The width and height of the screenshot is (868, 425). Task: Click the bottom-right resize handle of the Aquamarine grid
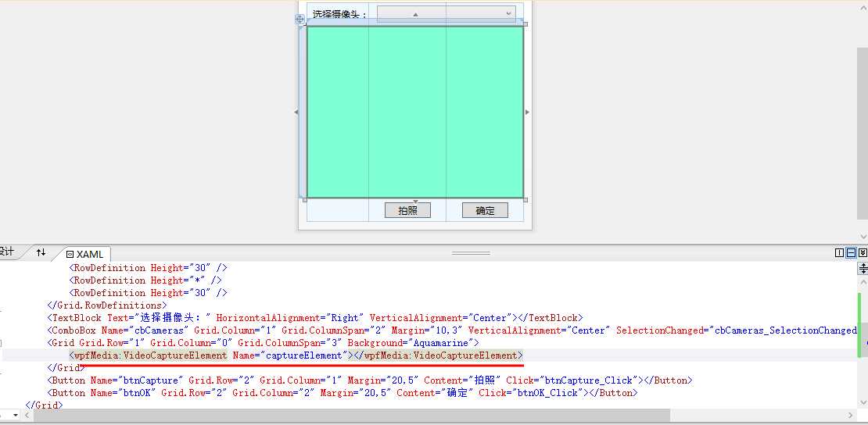[525, 200]
